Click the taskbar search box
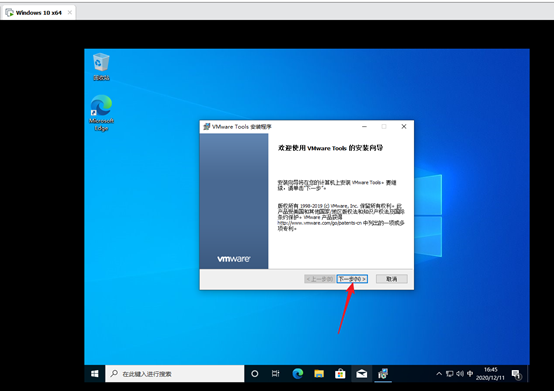The image size is (554, 391). click(x=175, y=374)
